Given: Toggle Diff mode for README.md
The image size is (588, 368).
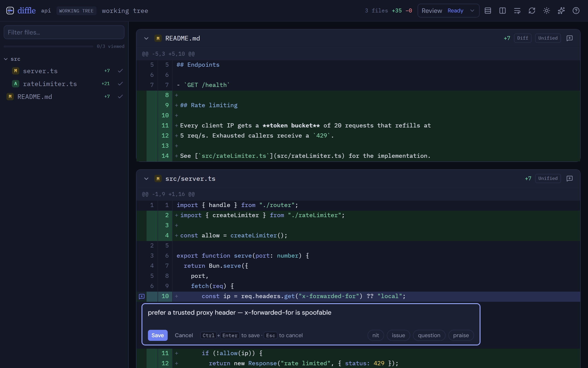Looking at the screenshot, I should point(522,38).
